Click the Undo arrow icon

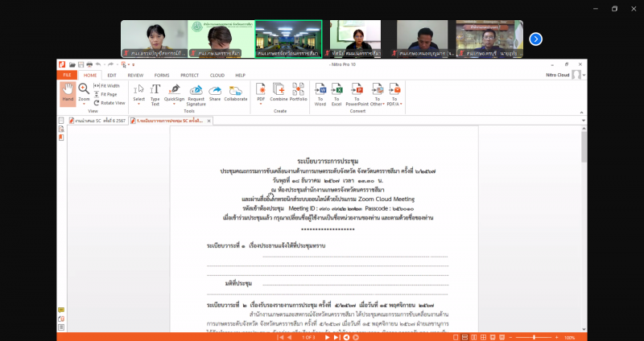(x=98, y=64)
